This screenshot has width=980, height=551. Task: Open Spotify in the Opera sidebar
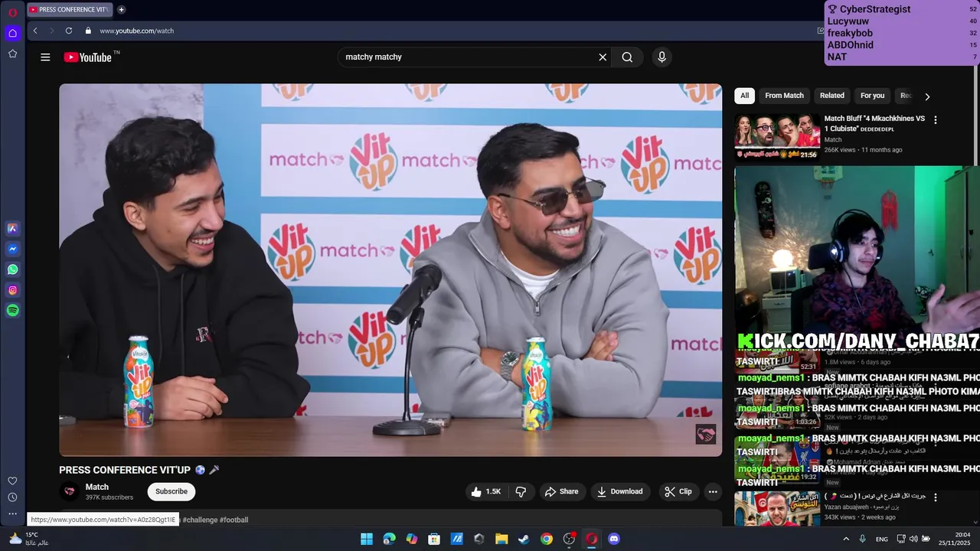(x=12, y=311)
